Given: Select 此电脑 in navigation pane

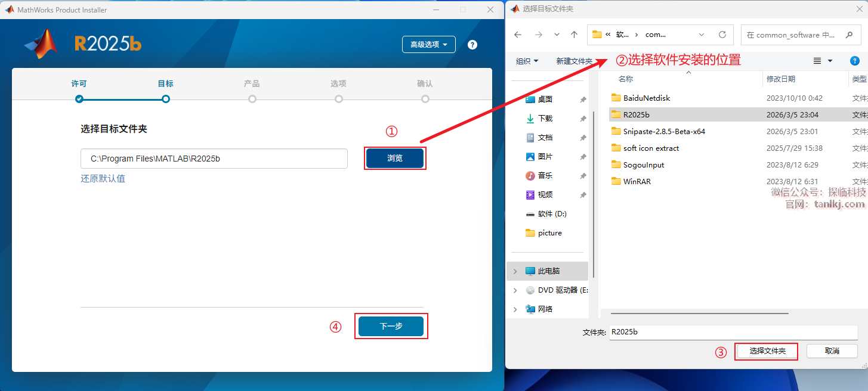Looking at the screenshot, I should tap(549, 271).
